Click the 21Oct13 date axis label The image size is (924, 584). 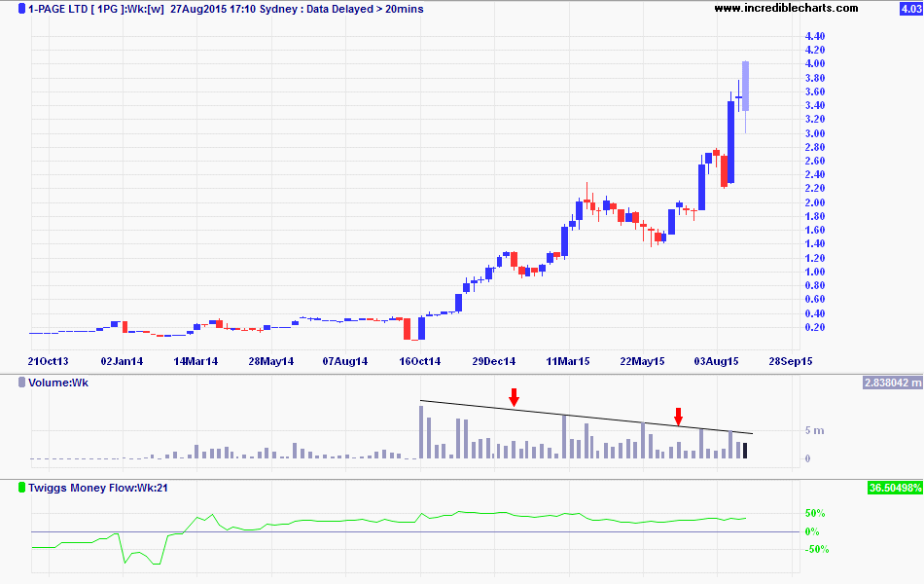pyautogui.click(x=49, y=361)
